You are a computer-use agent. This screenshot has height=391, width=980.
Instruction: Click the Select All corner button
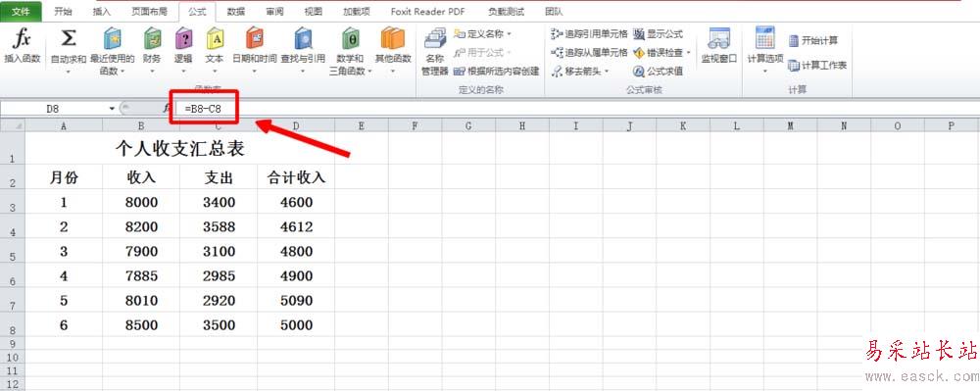tap(13, 125)
